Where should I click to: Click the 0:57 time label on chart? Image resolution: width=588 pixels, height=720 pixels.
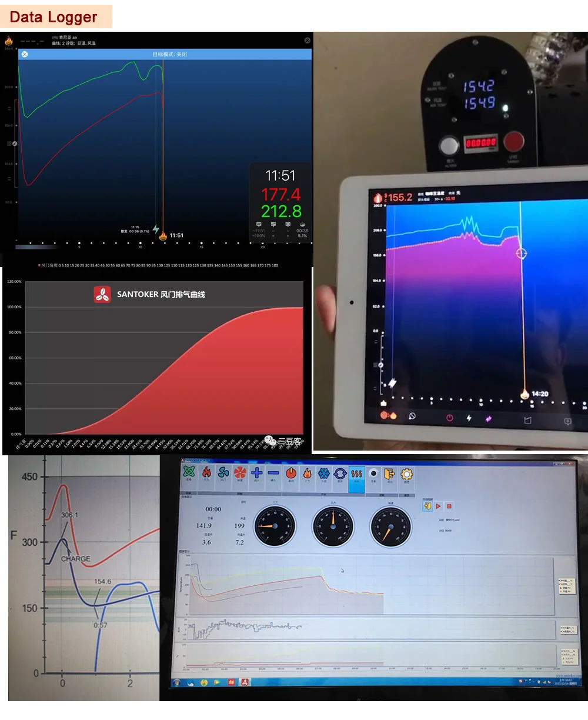[101, 625]
